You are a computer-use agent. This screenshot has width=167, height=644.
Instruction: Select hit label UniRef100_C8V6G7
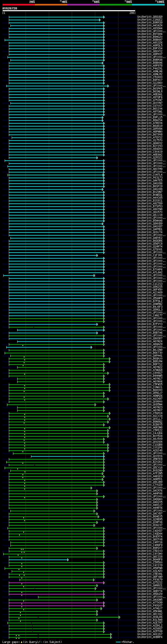click(x=150, y=373)
